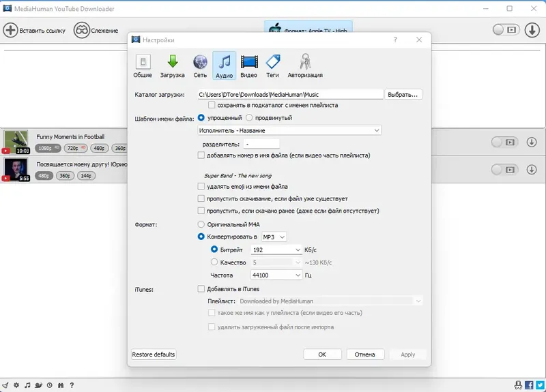Click the music note icon in status bar
The image size is (546, 392).
27,385
